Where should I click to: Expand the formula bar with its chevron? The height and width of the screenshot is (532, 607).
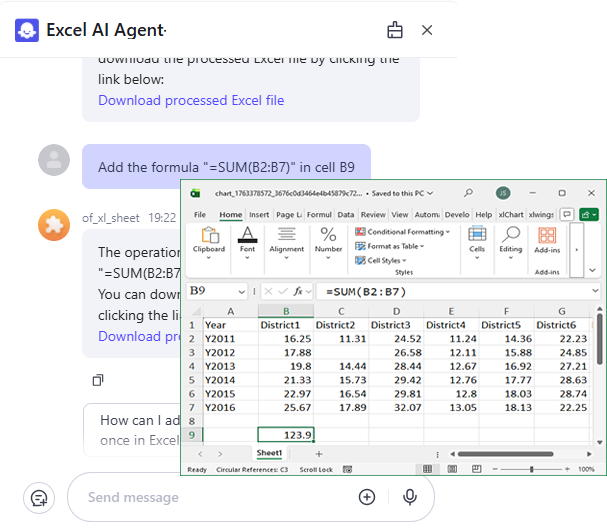595,291
